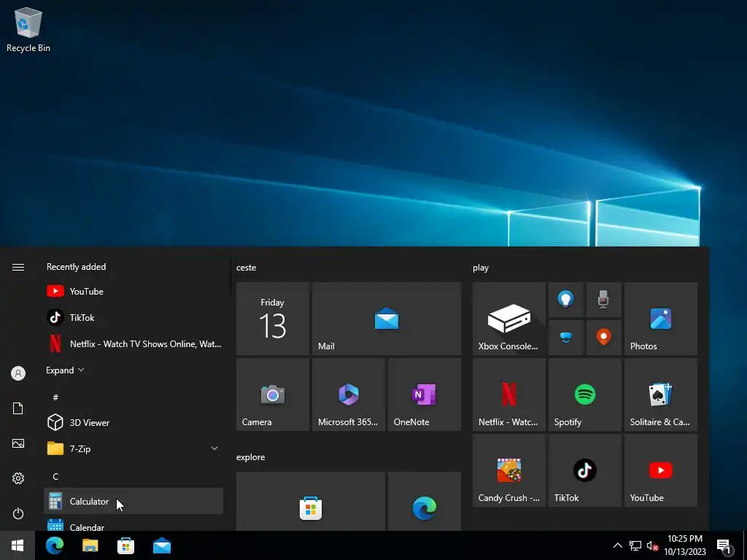Open the TikTok tile in play group
747x560 pixels.
(x=585, y=470)
